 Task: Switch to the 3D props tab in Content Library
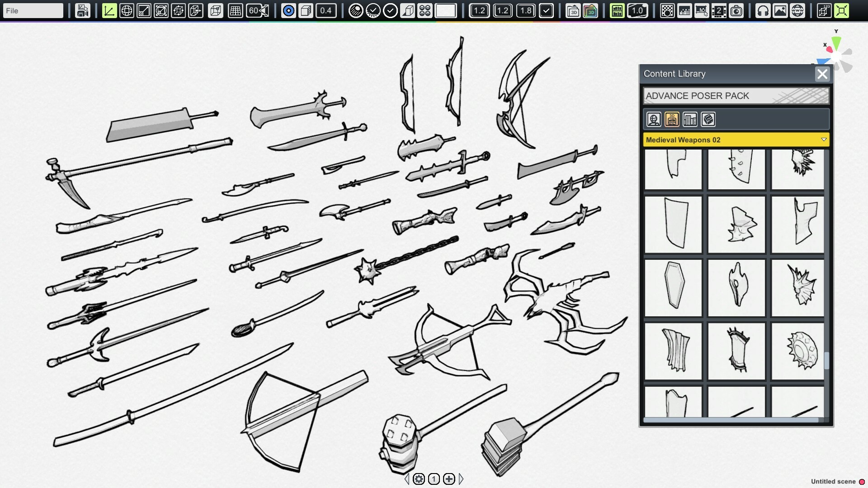tap(672, 119)
